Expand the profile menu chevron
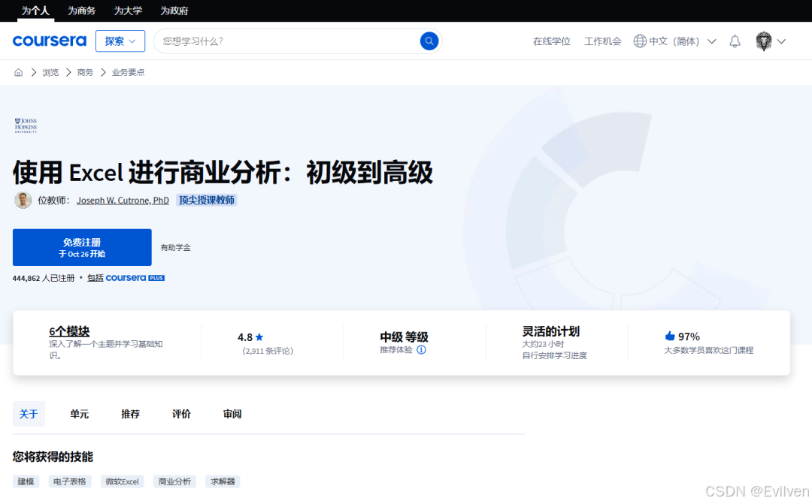This screenshot has height=504, width=812. coord(781,41)
